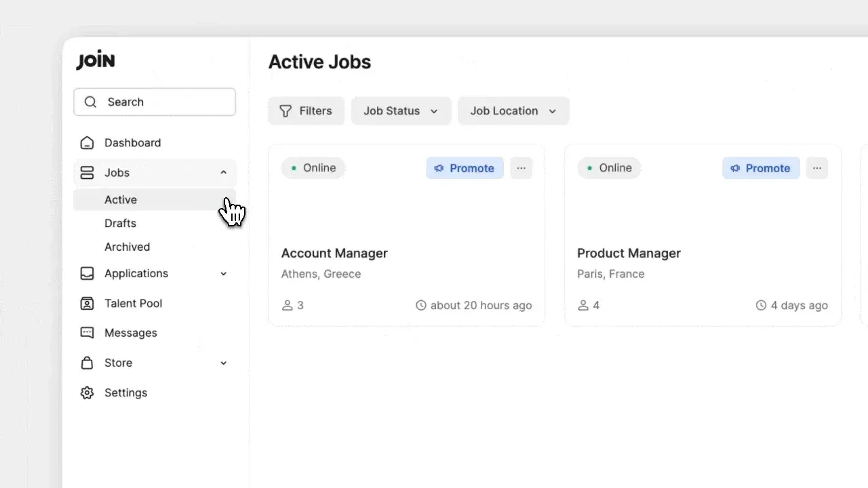The height and width of the screenshot is (488, 868).
Task: Click clock icon on Account Manager card
Action: click(x=421, y=306)
